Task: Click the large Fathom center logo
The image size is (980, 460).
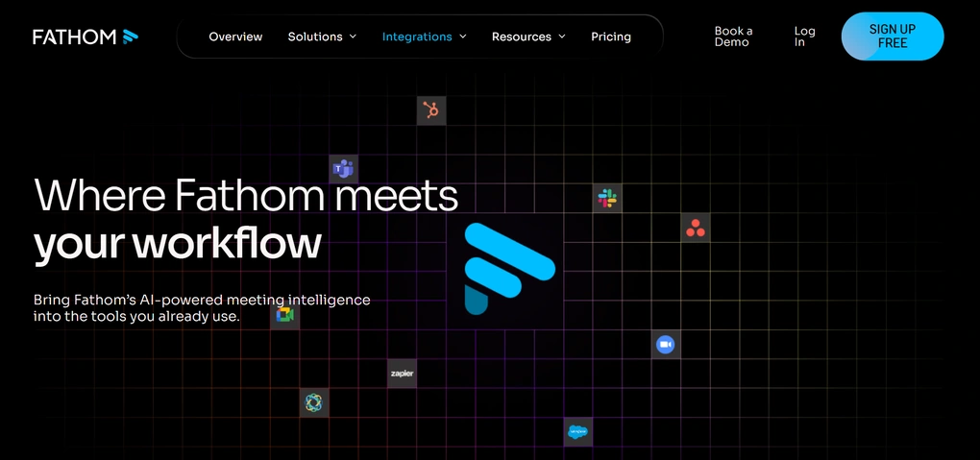Action: coord(510,269)
